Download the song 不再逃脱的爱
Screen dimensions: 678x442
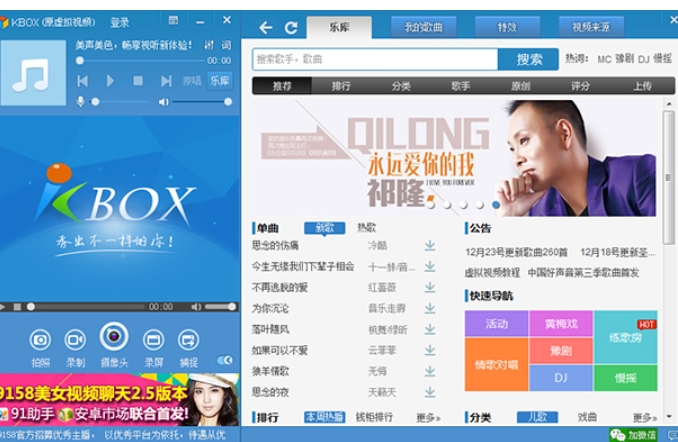[430, 288]
